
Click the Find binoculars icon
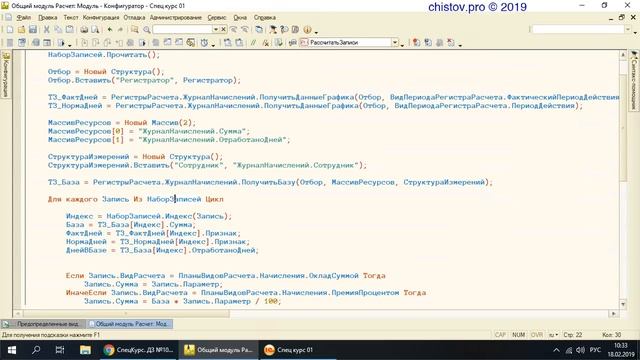tap(135, 29)
